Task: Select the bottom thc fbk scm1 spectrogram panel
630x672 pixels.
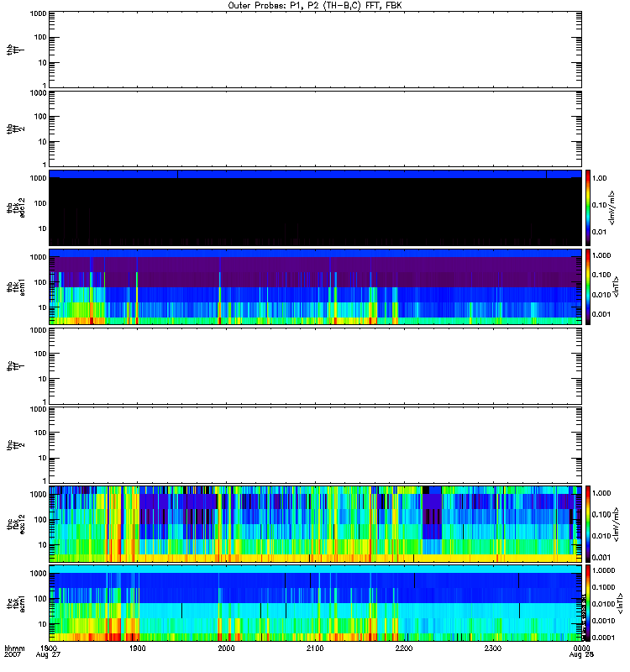Action: pos(315,603)
